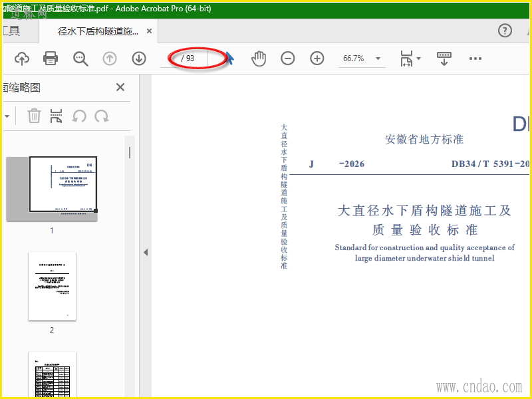Select page 2 thumbnail
Viewport: 532px width, 399px height.
(x=52, y=286)
